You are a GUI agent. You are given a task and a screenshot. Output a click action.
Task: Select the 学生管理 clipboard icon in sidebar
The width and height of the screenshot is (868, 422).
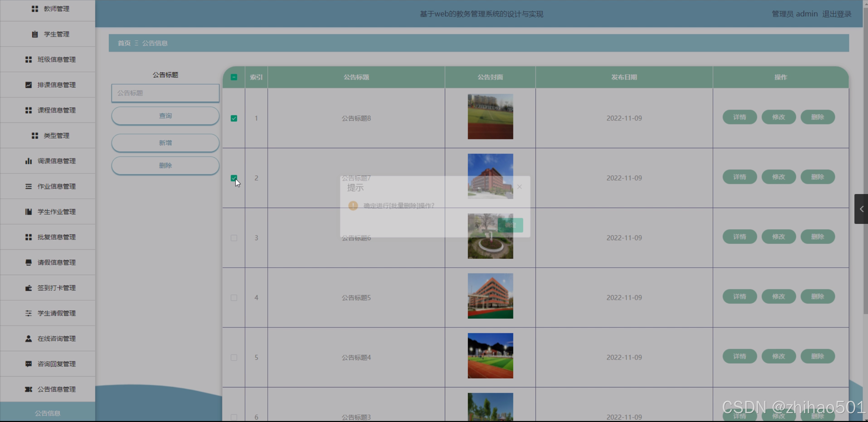[34, 34]
